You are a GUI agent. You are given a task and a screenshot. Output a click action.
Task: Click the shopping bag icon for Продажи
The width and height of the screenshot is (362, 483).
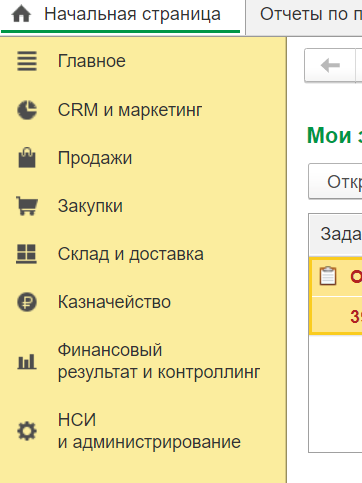coord(27,157)
